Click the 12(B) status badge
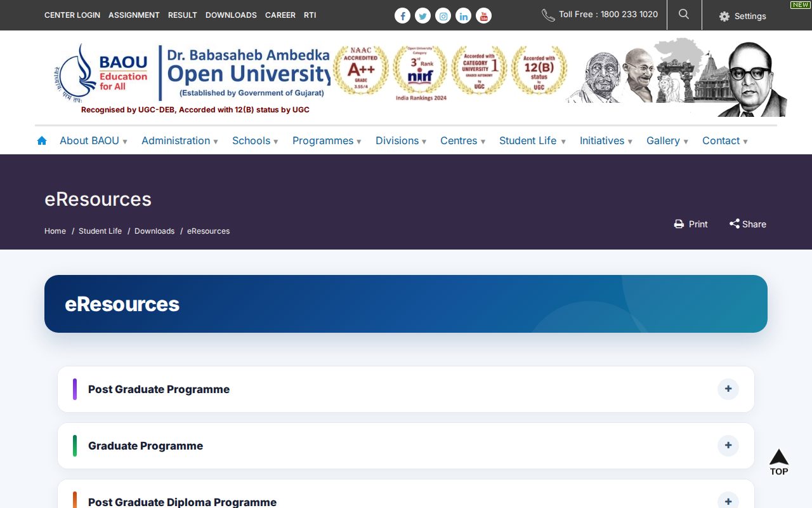The image size is (812, 508). pos(539,70)
